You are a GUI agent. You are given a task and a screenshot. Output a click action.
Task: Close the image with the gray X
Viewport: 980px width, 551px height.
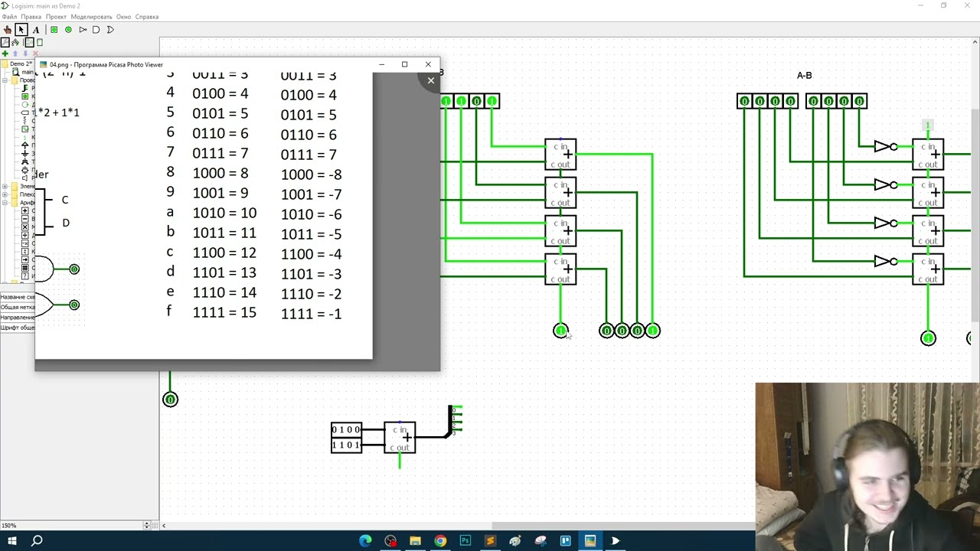(431, 80)
